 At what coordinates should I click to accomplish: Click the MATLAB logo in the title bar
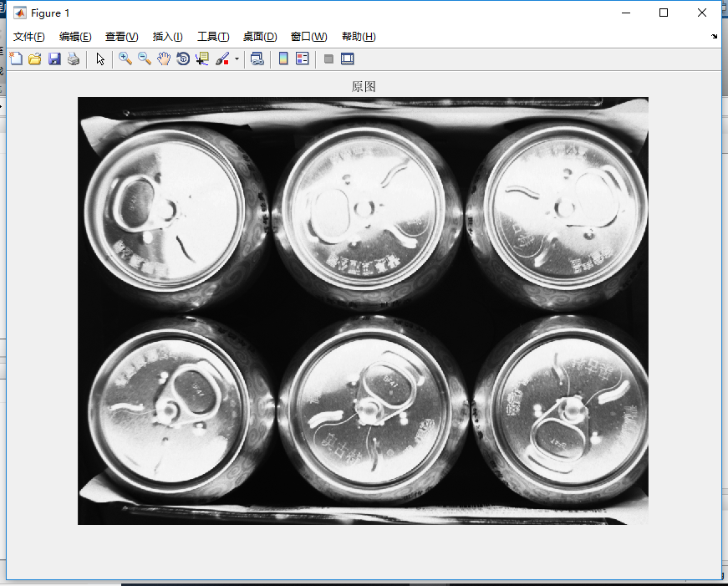coord(19,13)
